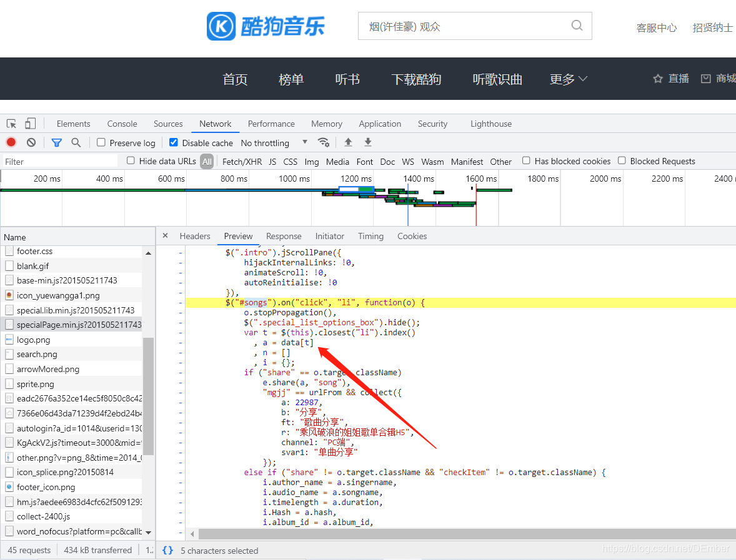Screen dimensions: 736x560
Task: Open the 听书 page link
Action: [347, 79]
